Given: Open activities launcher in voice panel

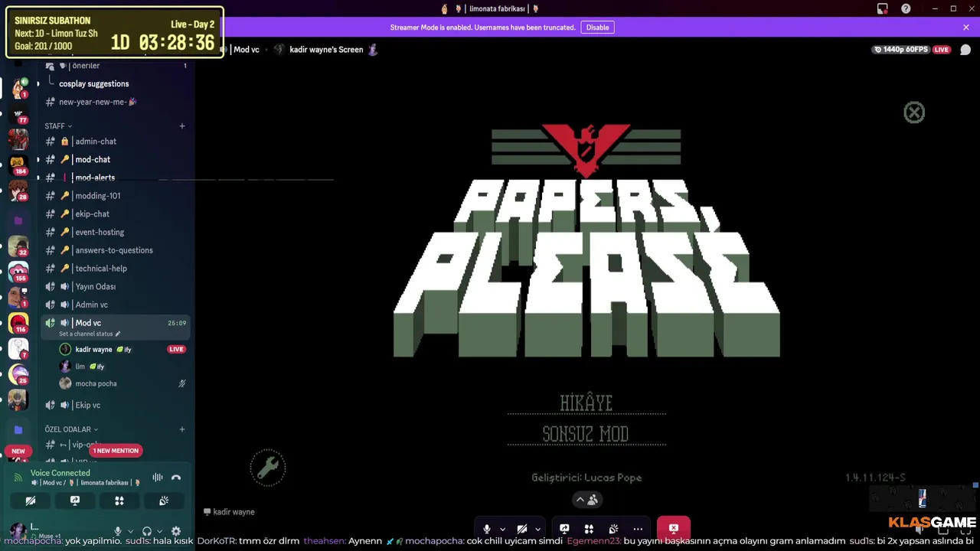Looking at the screenshot, I should pos(119,500).
